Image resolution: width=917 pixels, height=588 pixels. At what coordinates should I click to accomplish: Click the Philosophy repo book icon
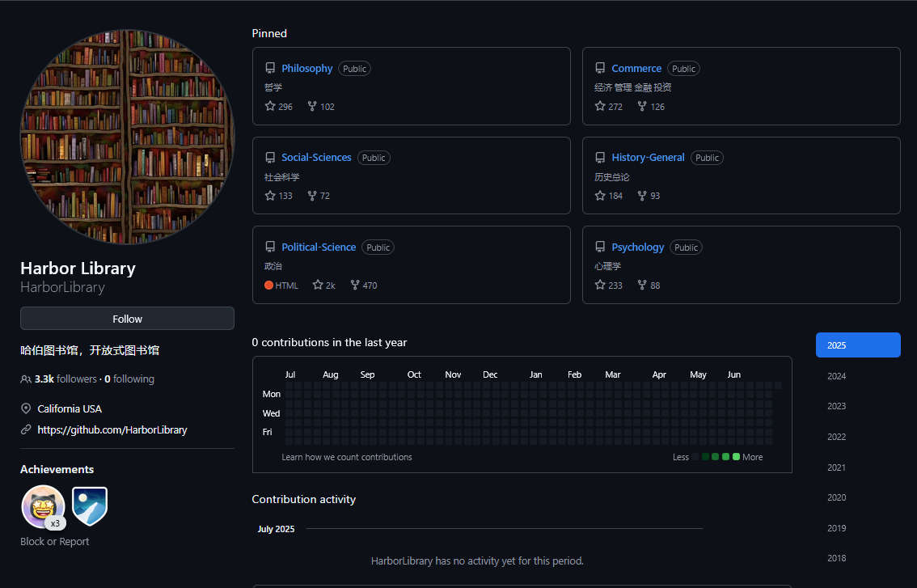270,69
